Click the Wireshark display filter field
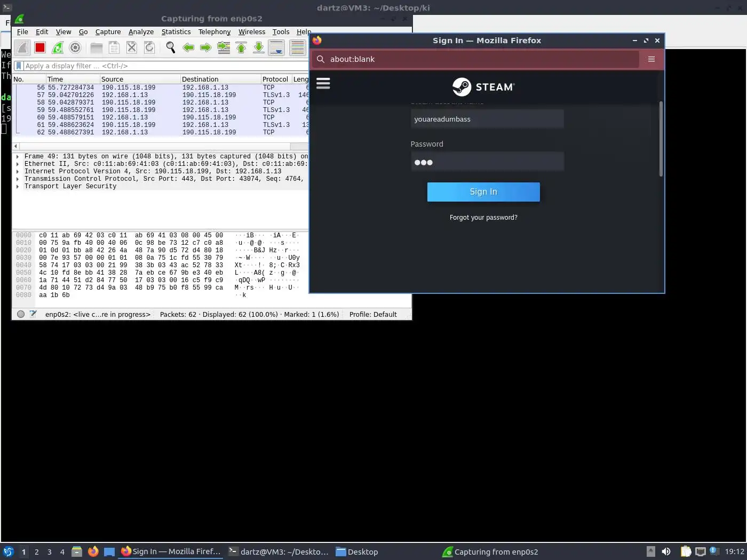 [165, 66]
